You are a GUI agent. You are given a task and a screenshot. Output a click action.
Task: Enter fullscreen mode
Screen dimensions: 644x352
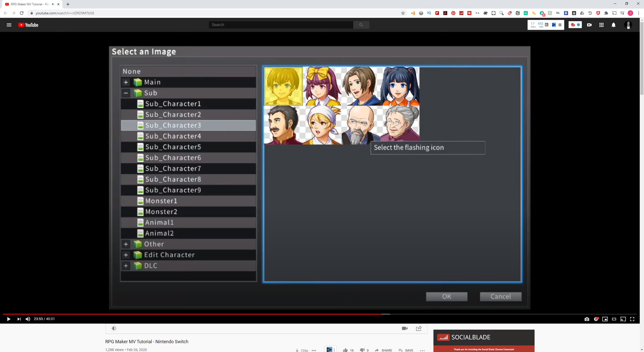pos(632,319)
